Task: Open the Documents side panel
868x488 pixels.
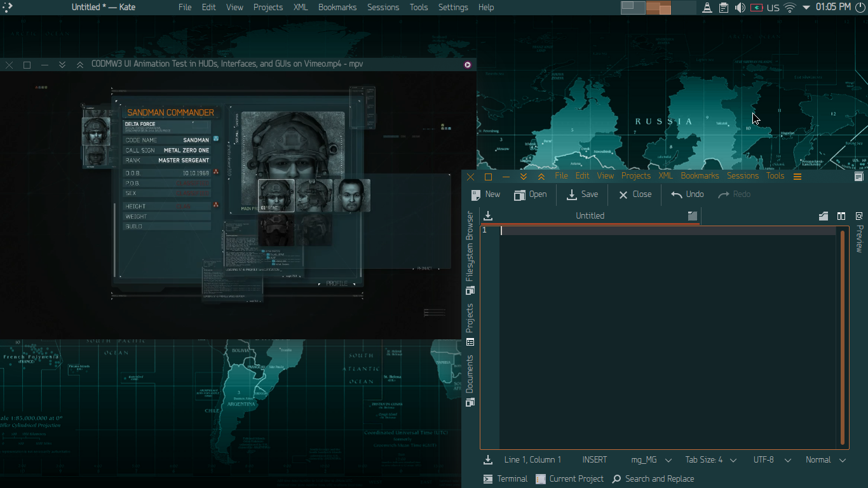Action: click(x=470, y=380)
